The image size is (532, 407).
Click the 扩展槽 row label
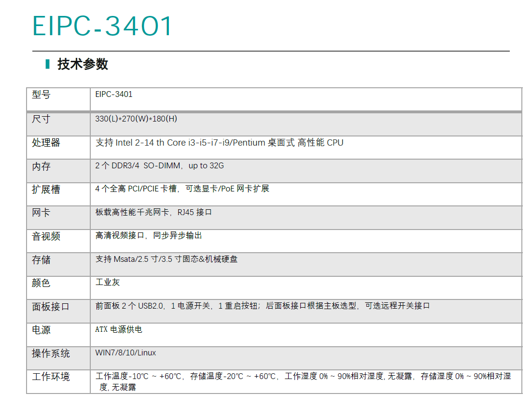(x=46, y=190)
